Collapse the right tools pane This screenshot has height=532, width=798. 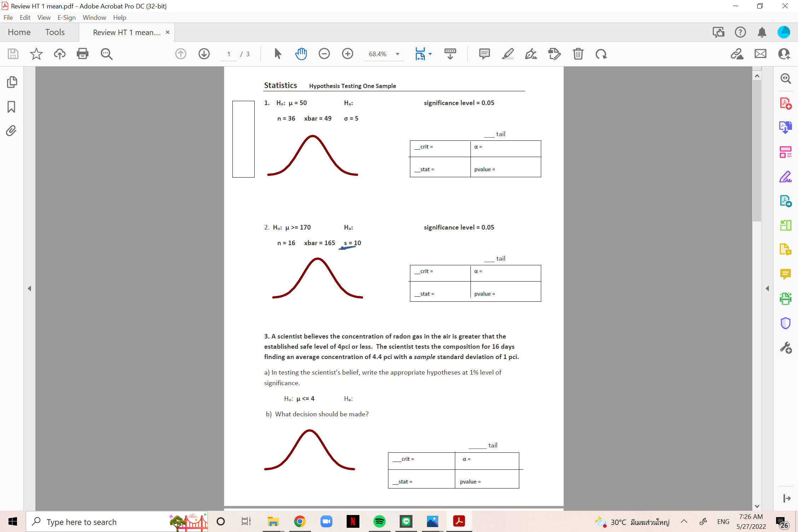tap(768, 288)
